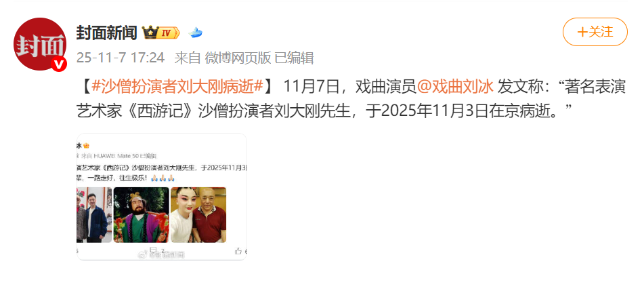Open the red 封面 avatar profile picture
Screen dimensions: 644x293
pos(40,44)
